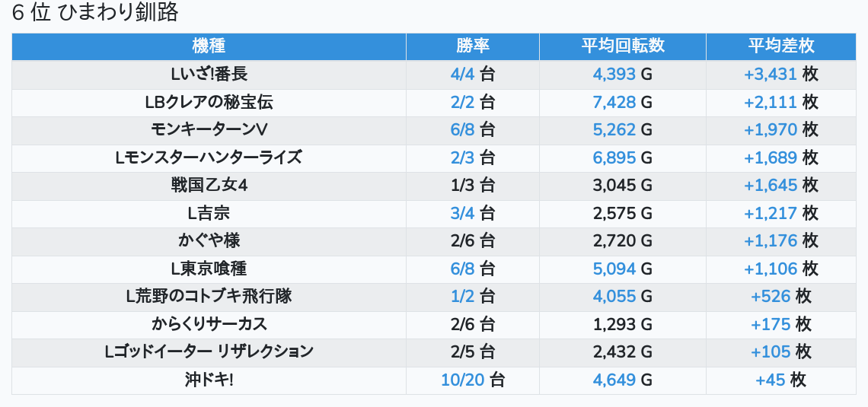Screen dimensions: 868x407
Task: Click Lモンスターハンターライズ machine name
Action: click(x=209, y=157)
